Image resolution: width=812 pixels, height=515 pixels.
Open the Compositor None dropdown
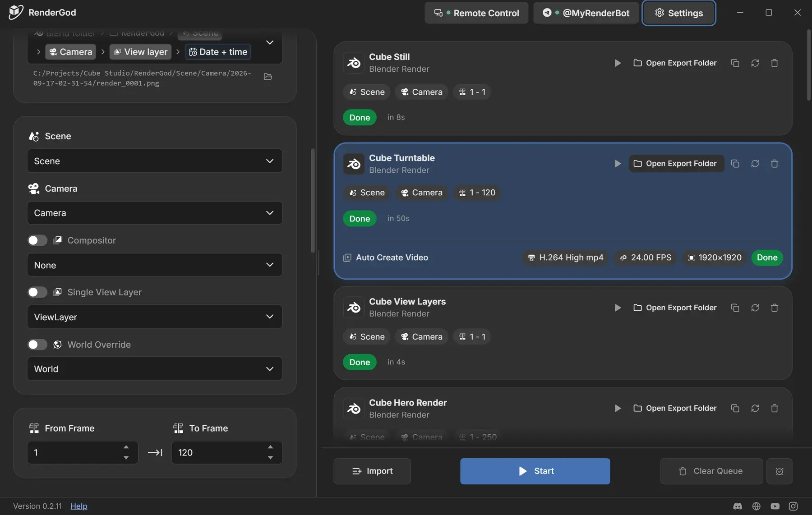155,265
